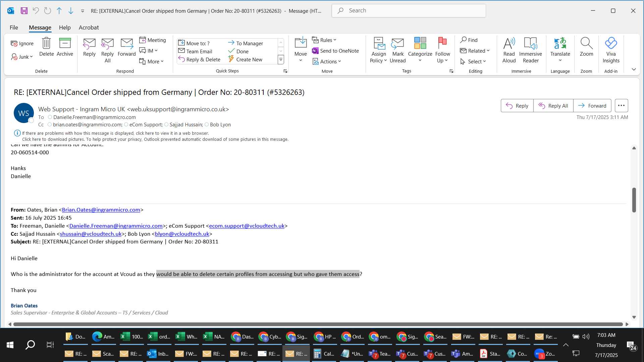This screenshot has height=362, width=644.
Task: Send message to OneNote
Action: pos(335,51)
